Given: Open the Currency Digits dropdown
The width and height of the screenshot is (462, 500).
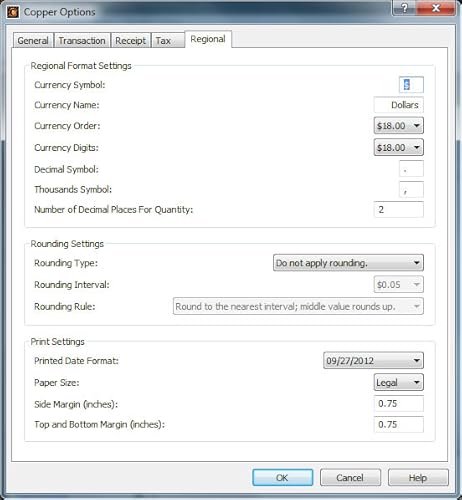Looking at the screenshot, I should coord(399,147).
